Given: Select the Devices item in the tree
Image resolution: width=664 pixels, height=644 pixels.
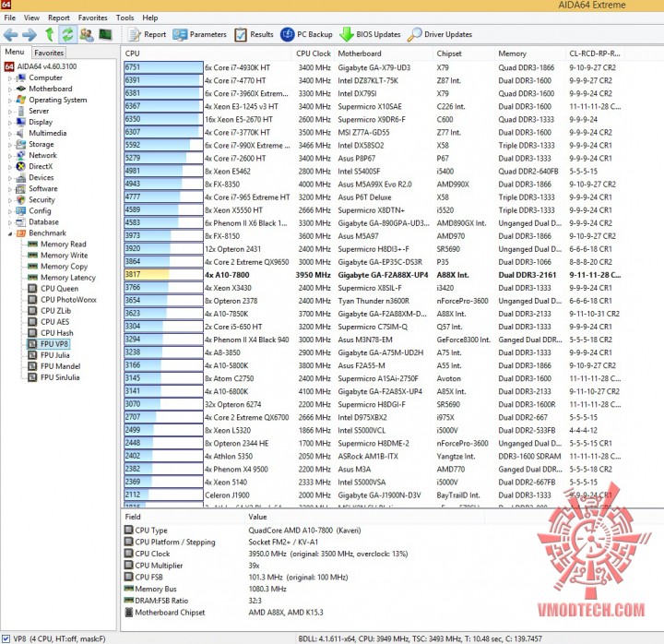Looking at the screenshot, I should coord(41,177).
